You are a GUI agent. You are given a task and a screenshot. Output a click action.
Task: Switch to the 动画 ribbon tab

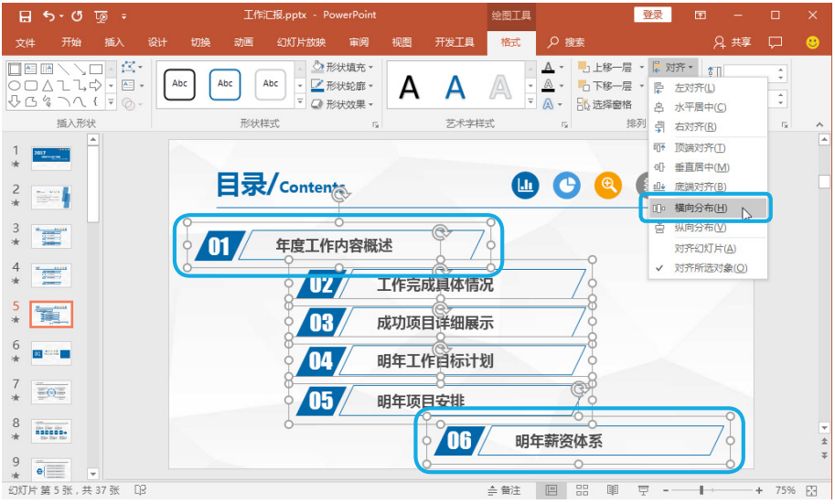tap(243, 42)
